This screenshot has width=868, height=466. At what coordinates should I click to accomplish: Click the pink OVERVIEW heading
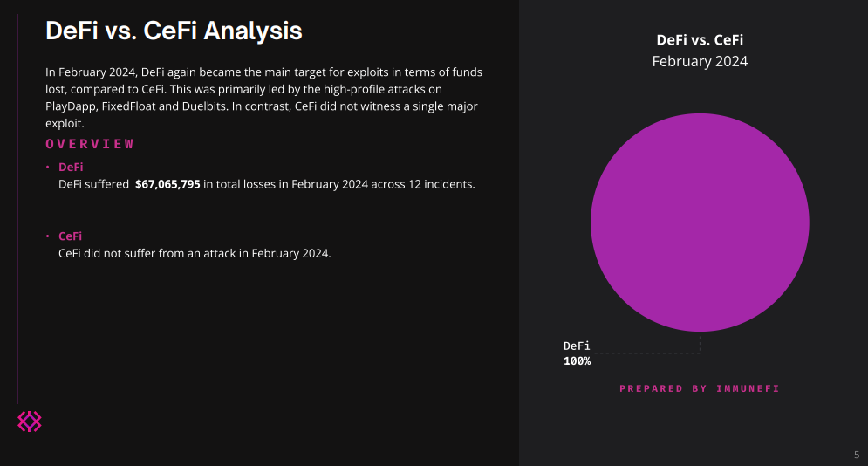click(x=90, y=144)
